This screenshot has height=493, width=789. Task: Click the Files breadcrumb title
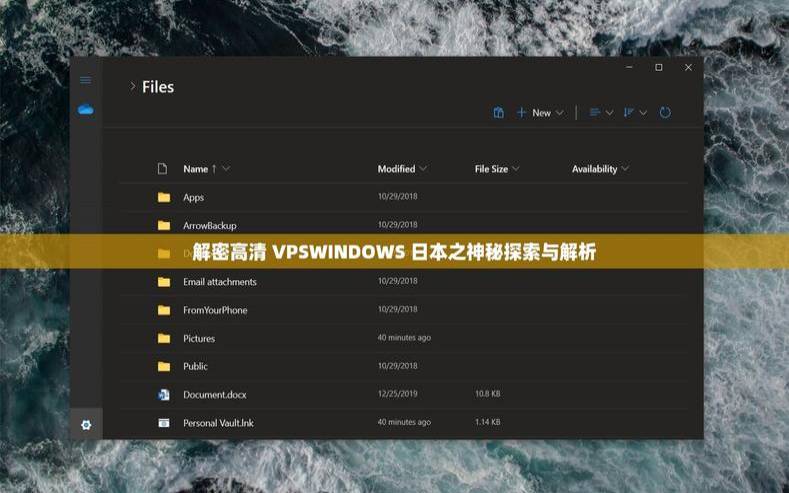coord(158,87)
